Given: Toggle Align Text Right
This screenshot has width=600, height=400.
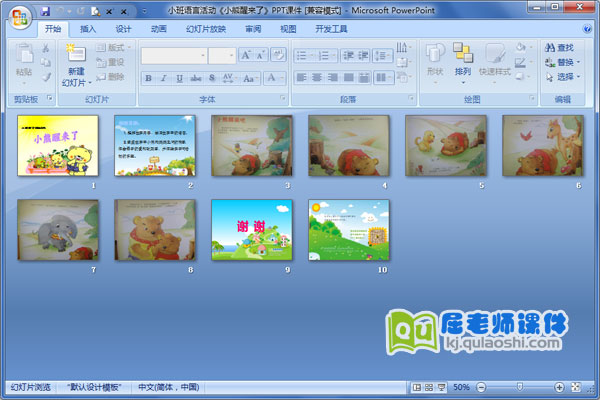Looking at the screenshot, I should pos(333,78).
